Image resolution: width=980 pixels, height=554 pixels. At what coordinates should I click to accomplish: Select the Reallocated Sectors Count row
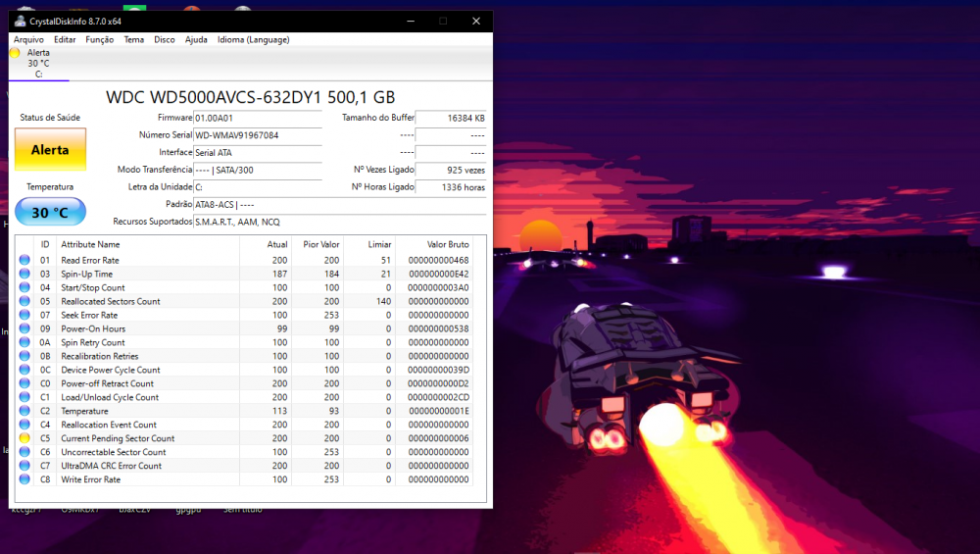pyautogui.click(x=111, y=301)
